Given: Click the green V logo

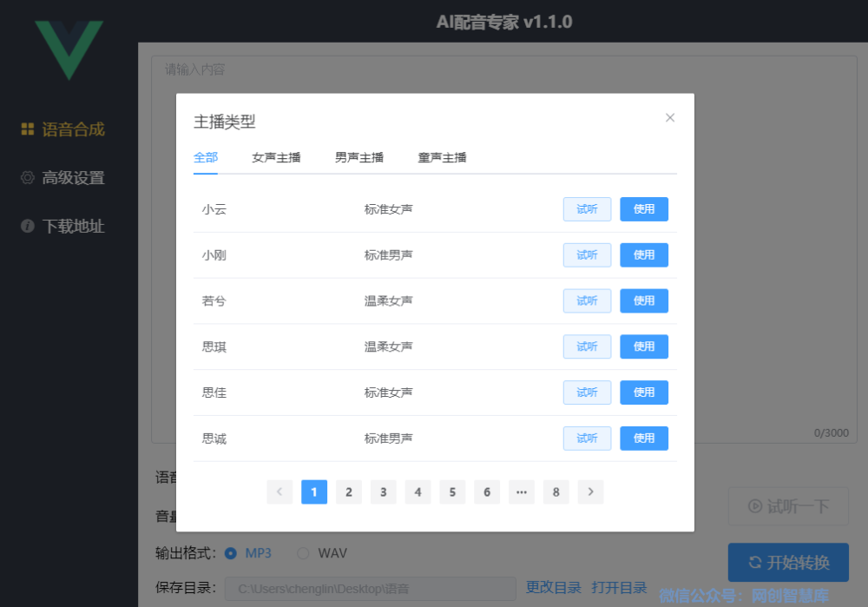Looking at the screenshot, I should click(69, 49).
